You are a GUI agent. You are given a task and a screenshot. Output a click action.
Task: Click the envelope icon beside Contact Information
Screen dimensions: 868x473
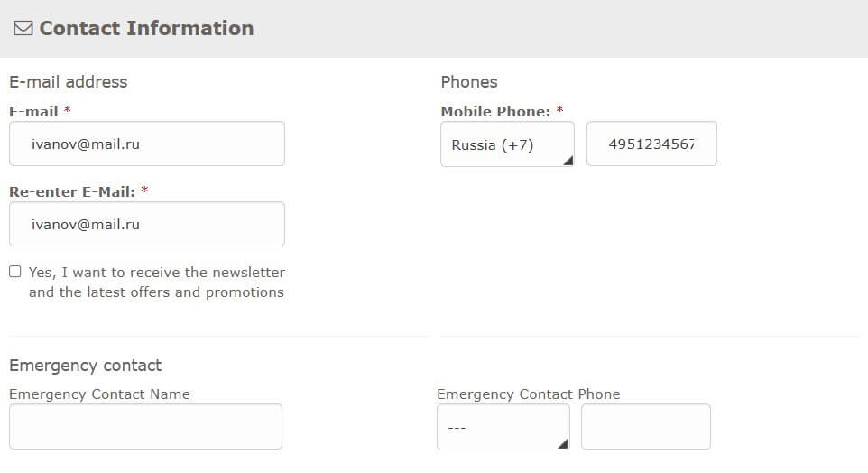pos(23,28)
